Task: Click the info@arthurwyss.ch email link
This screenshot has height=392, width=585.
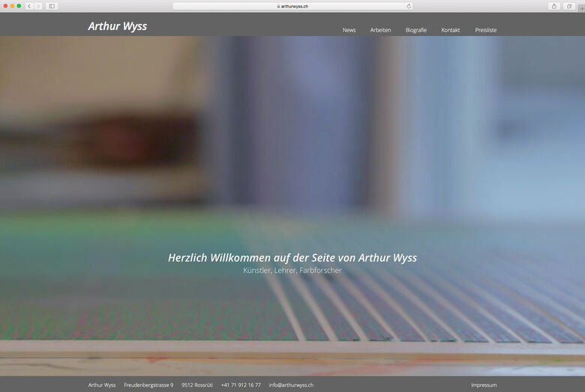Action: [291, 385]
